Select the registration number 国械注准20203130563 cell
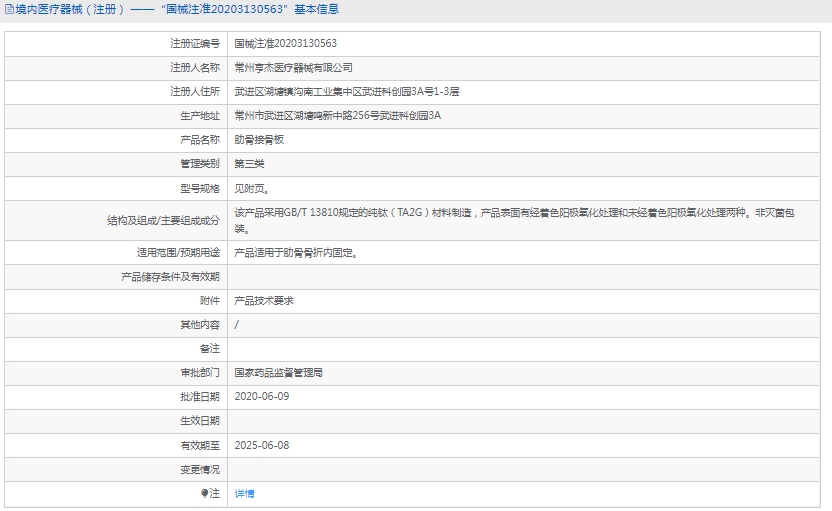The width and height of the screenshot is (832, 511). (523, 44)
